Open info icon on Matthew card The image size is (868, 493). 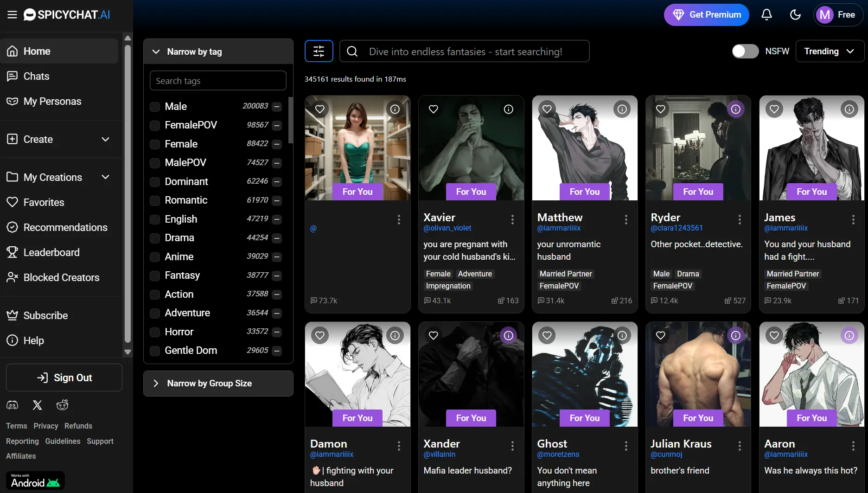click(x=622, y=109)
